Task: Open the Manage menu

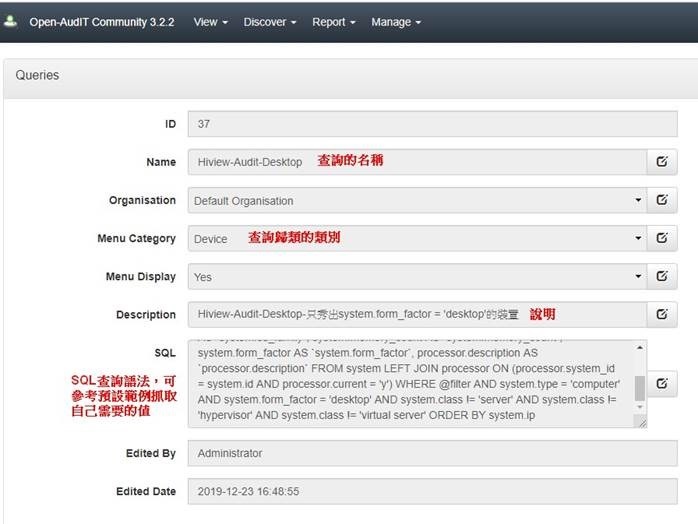Action: point(396,22)
